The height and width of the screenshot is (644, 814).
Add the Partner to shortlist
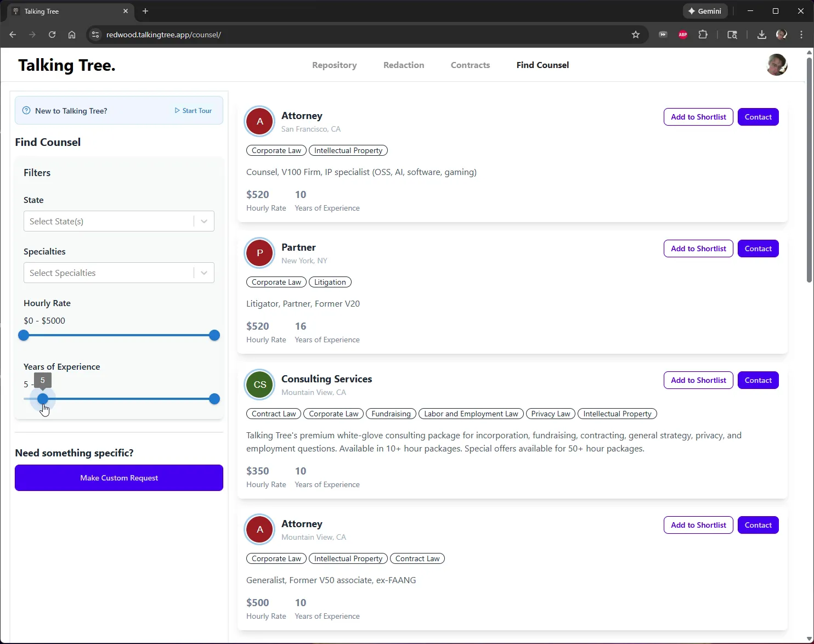[x=698, y=248]
